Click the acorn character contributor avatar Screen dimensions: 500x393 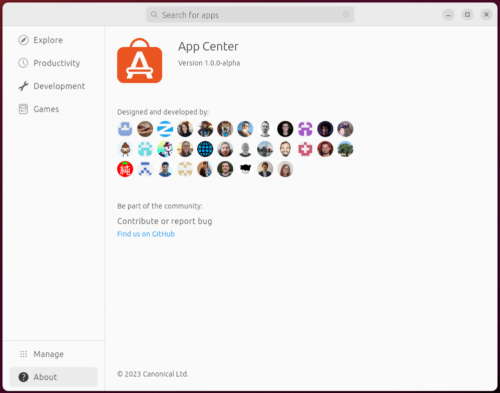(x=125, y=149)
